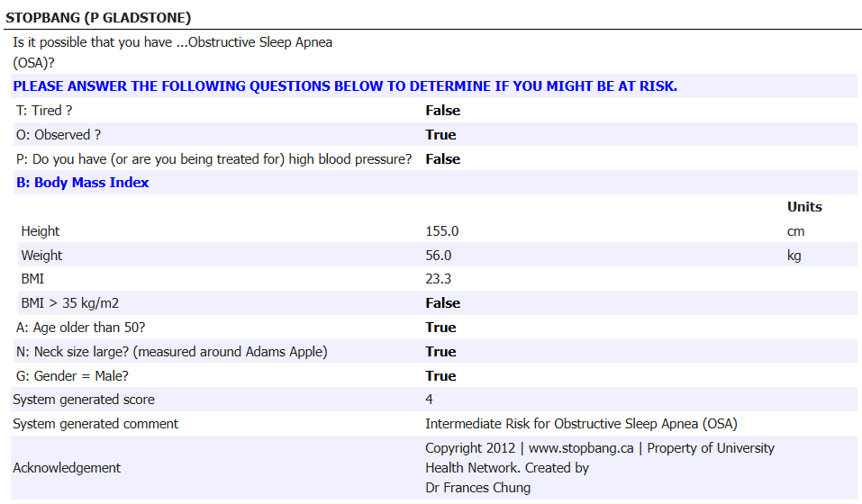
Task: Click the B: Body Mass Index heading
Action: coord(82,183)
